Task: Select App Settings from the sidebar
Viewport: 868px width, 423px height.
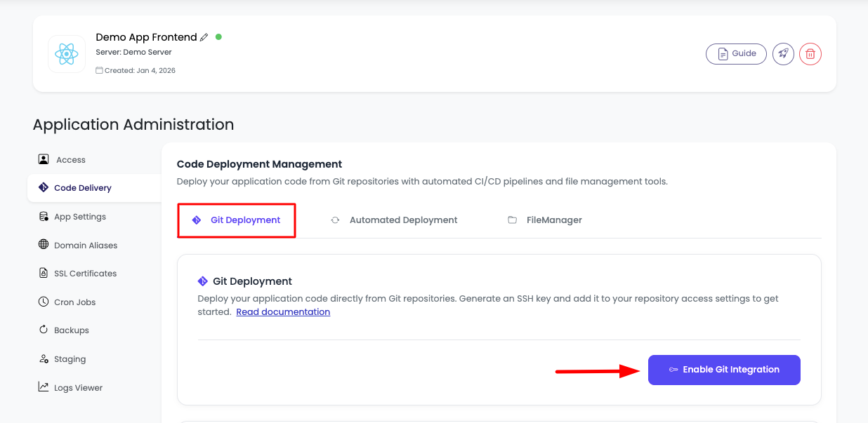Action: 80,216
